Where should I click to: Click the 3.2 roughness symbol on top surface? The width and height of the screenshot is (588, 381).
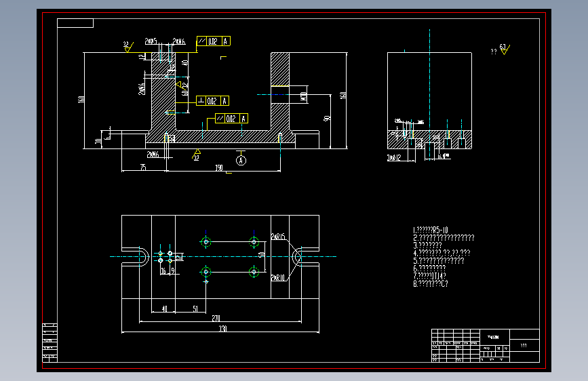(128, 47)
